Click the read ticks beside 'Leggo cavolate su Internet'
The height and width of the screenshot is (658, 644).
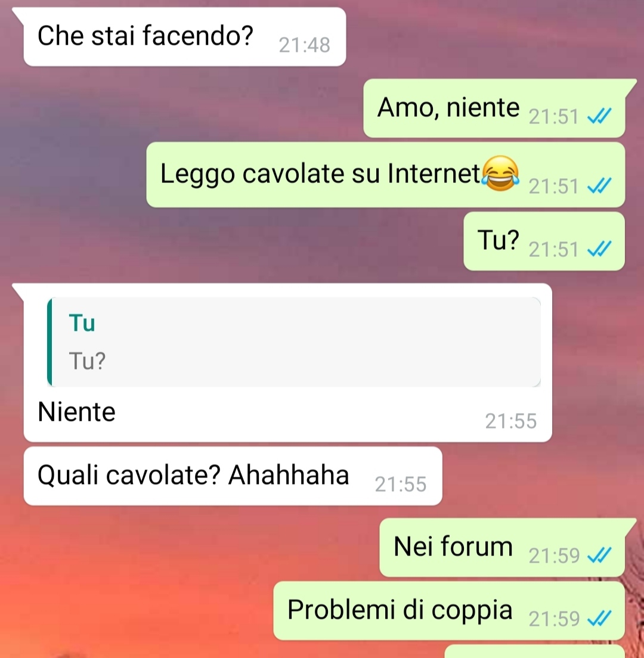599,186
